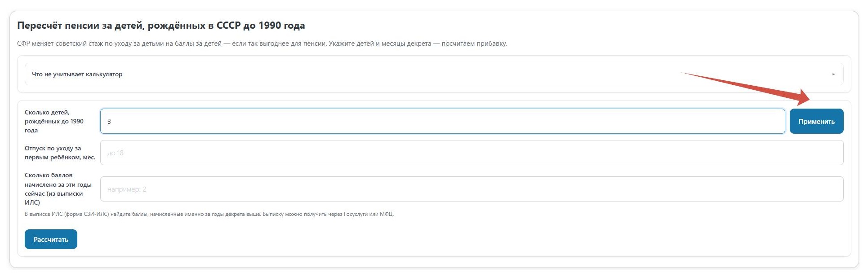The height and width of the screenshot is (276, 868).
Task: Click '1990 года' in the page heading
Action: point(281,26)
